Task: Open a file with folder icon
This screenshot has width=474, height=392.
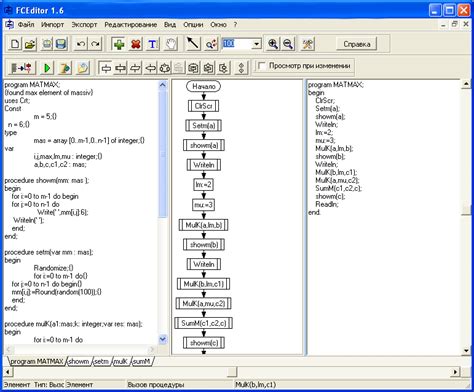Action: click(x=30, y=44)
